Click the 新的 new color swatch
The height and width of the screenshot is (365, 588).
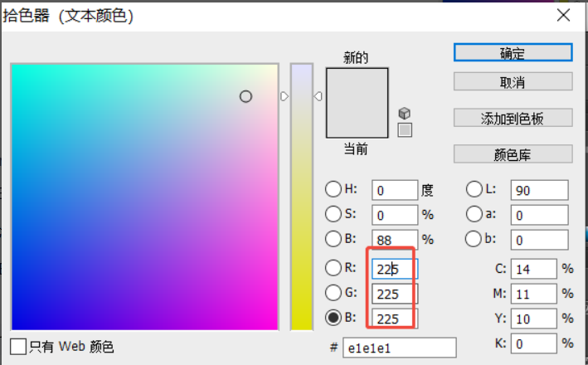357,85
